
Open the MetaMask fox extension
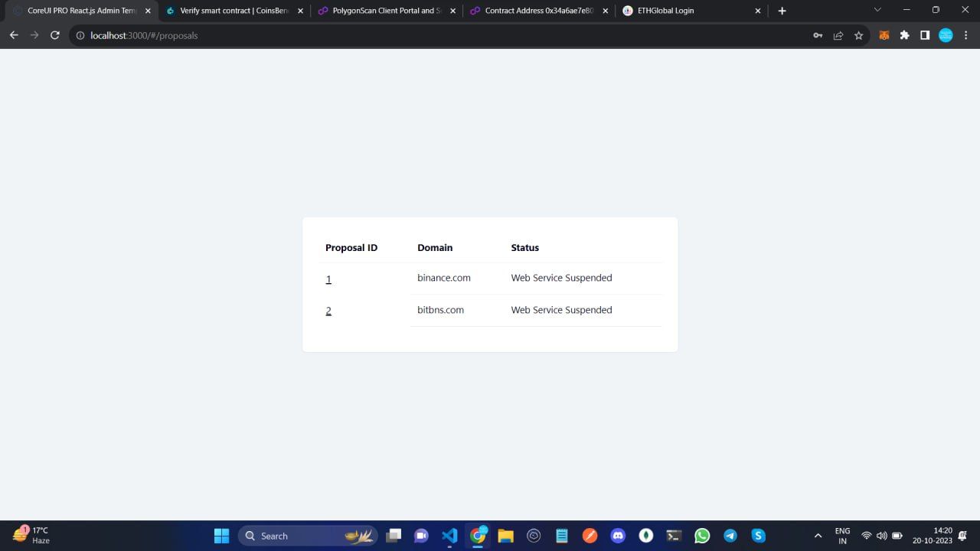[884, 35]
